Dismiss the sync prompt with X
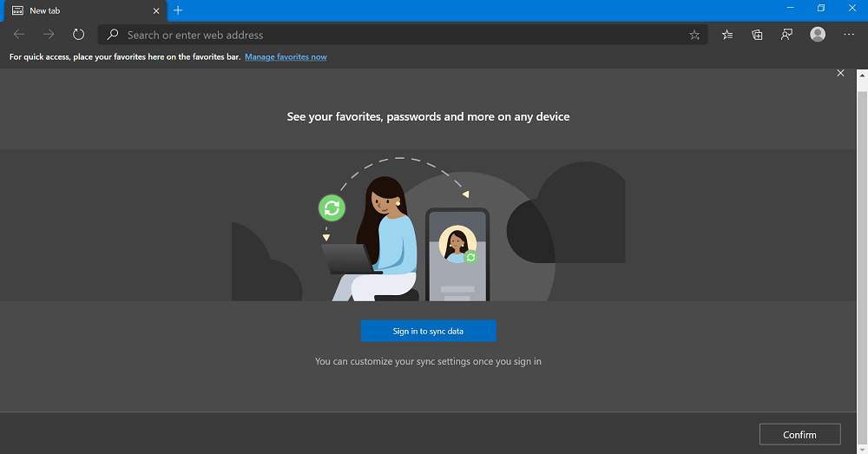 pyautogui.click(x=840, y=73)
